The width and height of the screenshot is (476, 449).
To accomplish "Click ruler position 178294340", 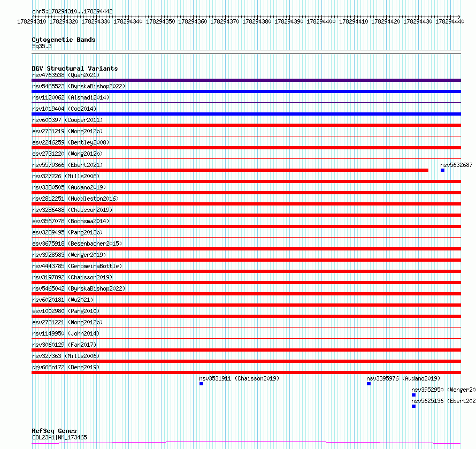I will coord(128,21).
